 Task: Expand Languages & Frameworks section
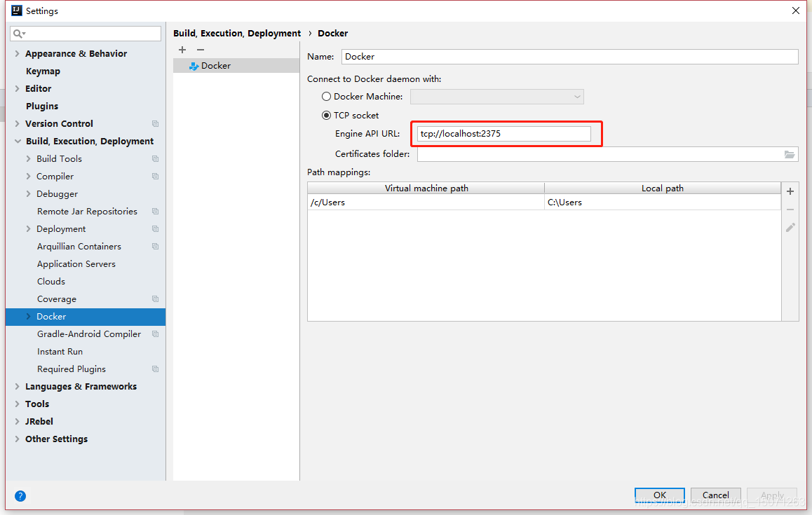17,387
